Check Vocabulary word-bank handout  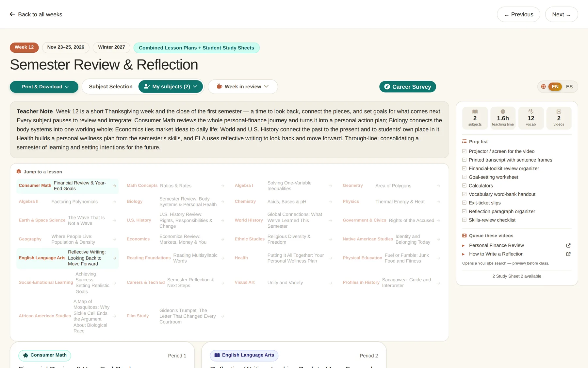[x=464, y=194]
